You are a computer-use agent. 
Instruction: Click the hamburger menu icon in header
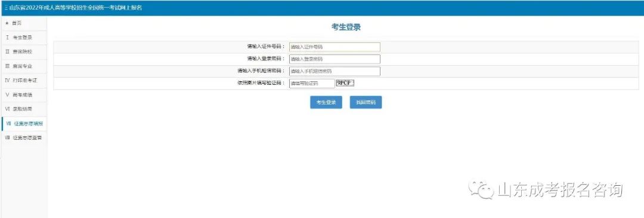[6, 8]
